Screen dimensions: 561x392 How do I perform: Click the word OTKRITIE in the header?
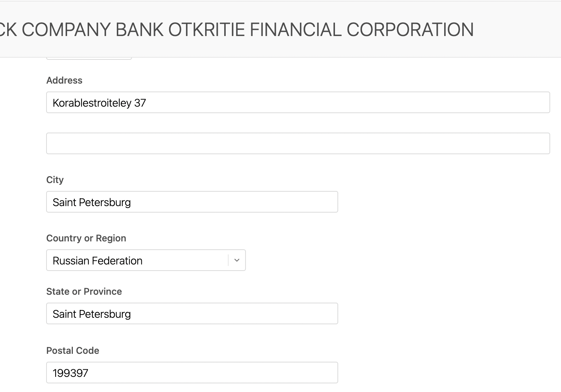[207, 30]
